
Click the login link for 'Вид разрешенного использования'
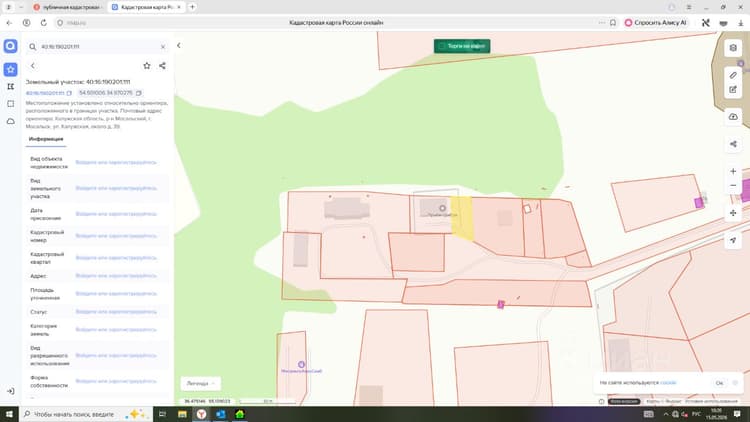[116, 355]
